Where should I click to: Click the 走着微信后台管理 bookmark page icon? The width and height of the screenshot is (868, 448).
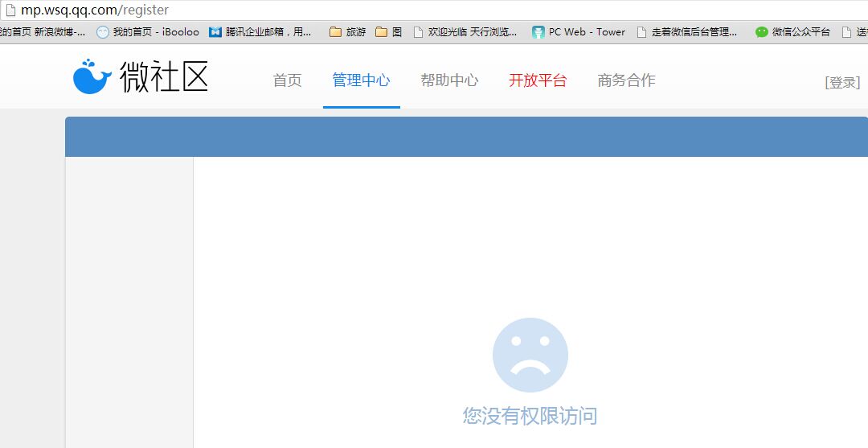tap(641, 32)
